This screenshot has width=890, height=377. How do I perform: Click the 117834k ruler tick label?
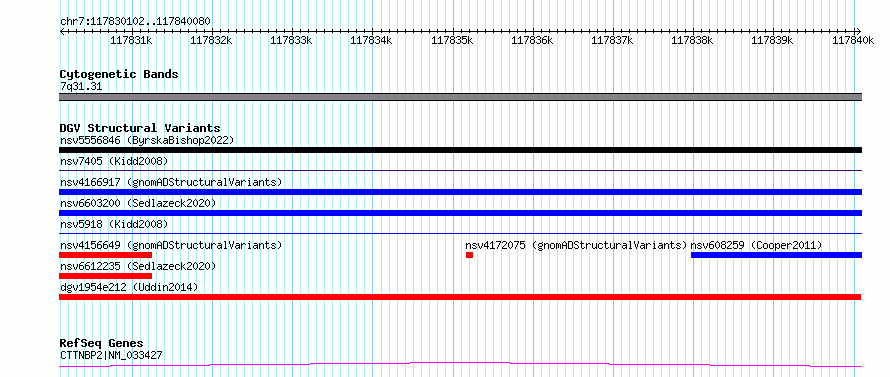click(371, 40)
